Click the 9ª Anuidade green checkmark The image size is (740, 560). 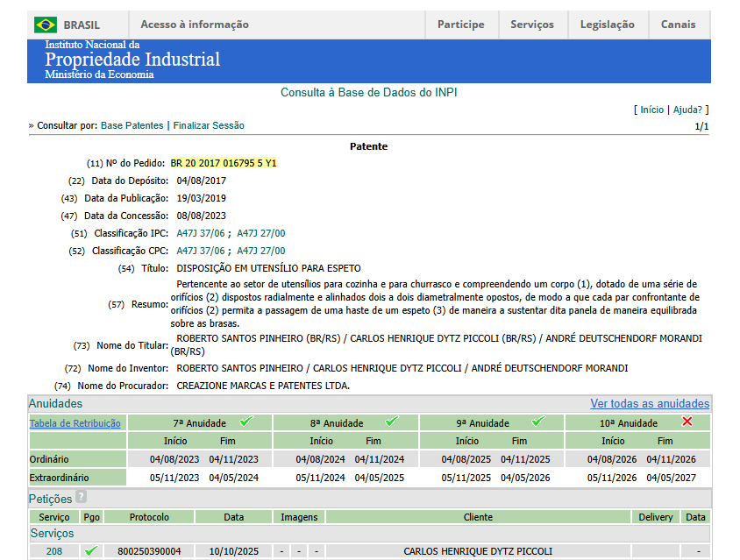538,421
